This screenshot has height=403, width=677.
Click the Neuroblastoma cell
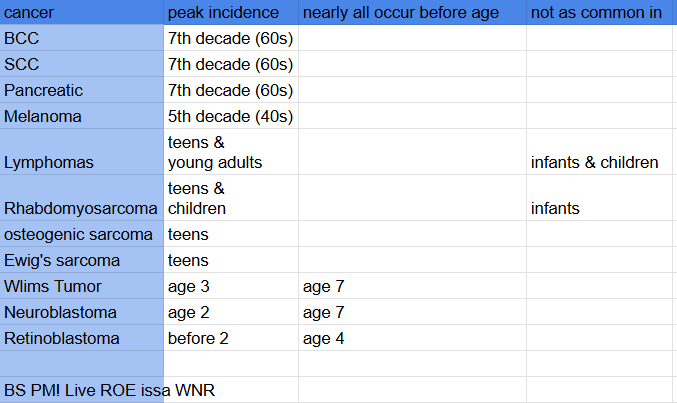pyautogui.click(x=82, y=312)
